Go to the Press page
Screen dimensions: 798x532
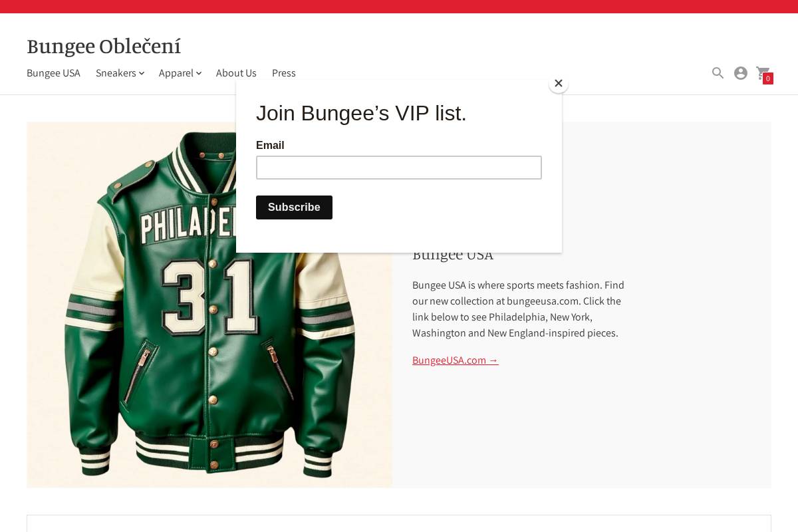(x=283, y=73)
